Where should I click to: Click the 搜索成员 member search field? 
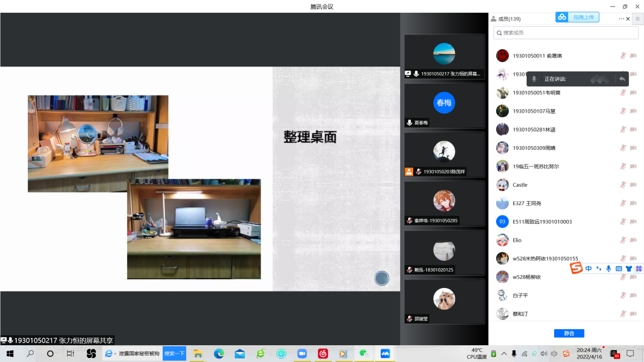566,32
